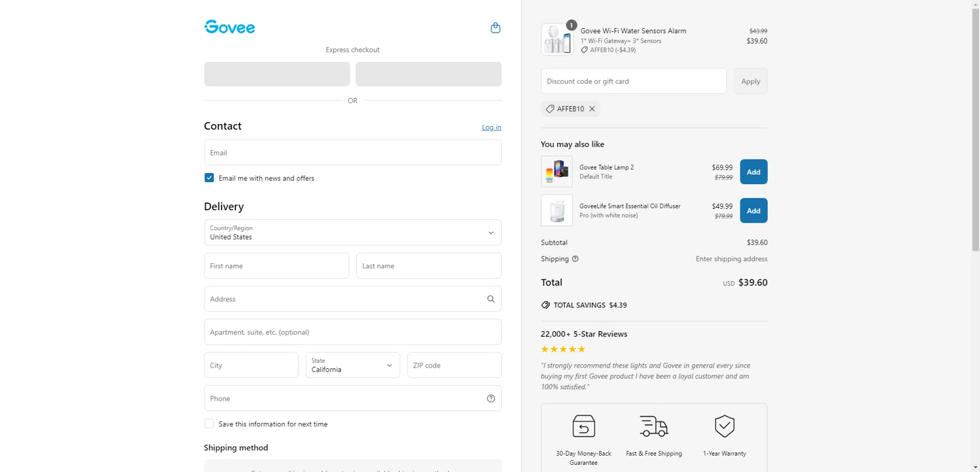Click the Email input field
The height and width of the screenshot is (472, 980).
[x=352, y=153]
